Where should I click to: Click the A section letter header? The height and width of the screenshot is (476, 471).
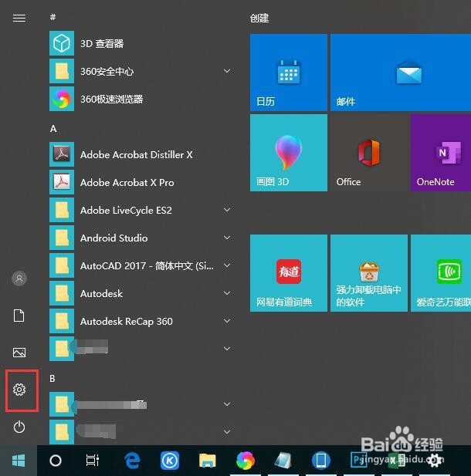point(53,129)
